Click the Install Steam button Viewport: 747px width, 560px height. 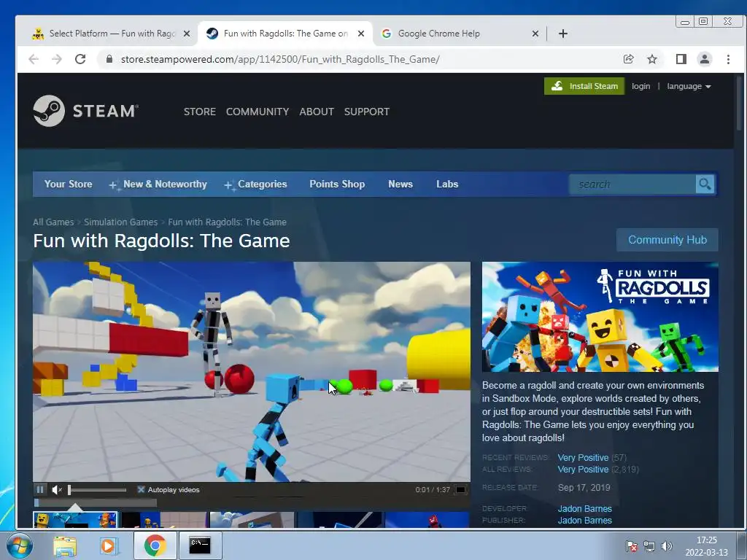(584, 86)
